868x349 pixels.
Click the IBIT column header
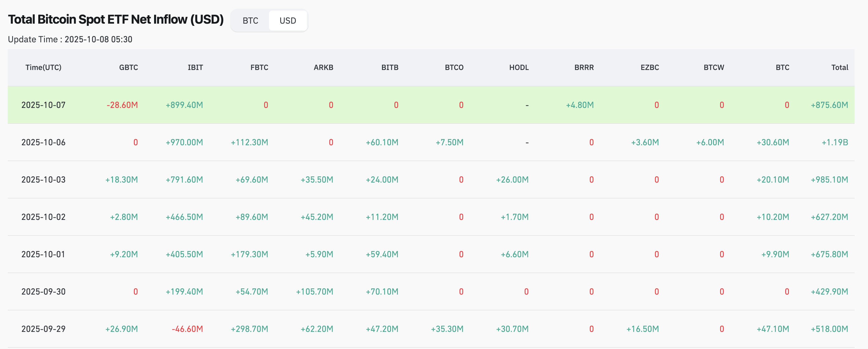coord(195,67)
